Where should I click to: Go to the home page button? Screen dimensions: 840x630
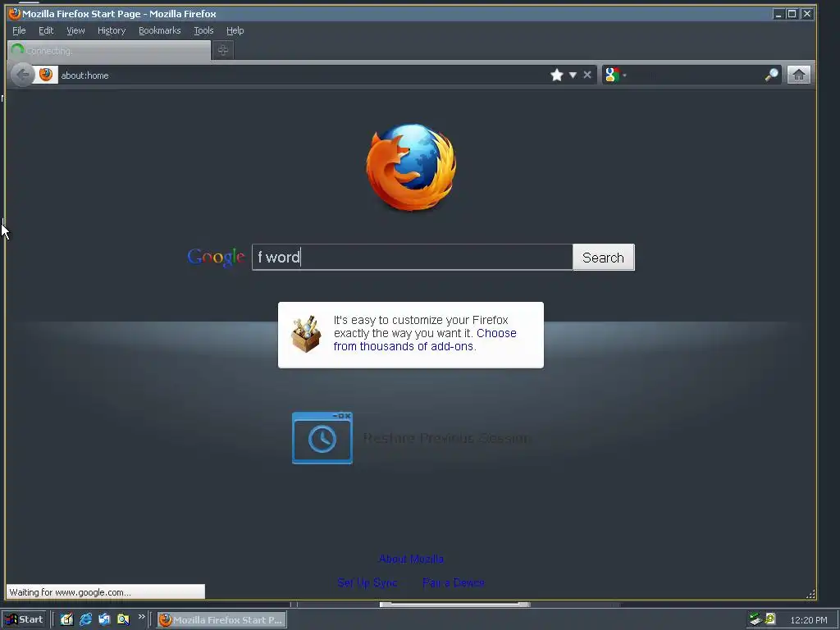pyautogui.click(x=798, y=75)
